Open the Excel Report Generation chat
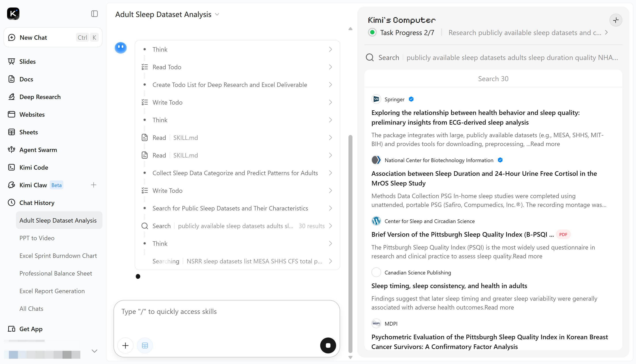The width and height of the screenshot is (636, 364). 52,291
